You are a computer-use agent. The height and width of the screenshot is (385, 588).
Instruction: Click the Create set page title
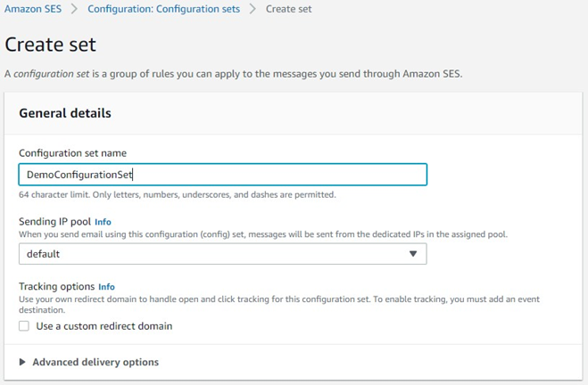[50, 45]
